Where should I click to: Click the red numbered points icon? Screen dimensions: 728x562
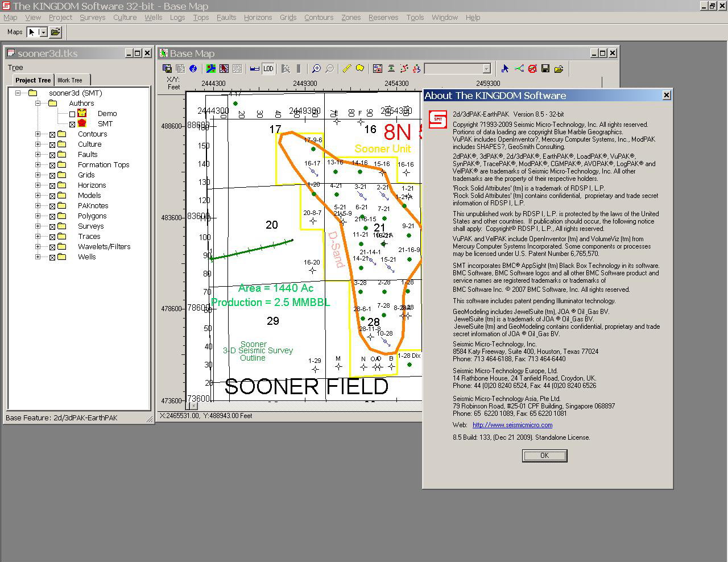point(417,69)
